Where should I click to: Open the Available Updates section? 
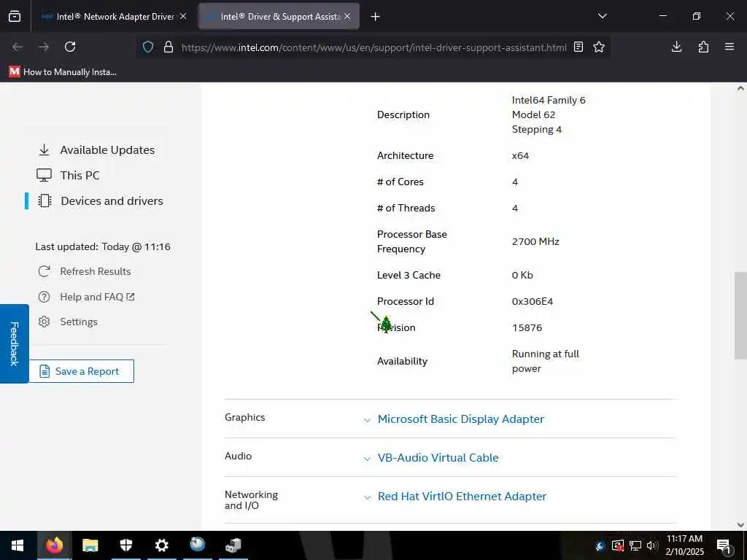coord(107,150)
